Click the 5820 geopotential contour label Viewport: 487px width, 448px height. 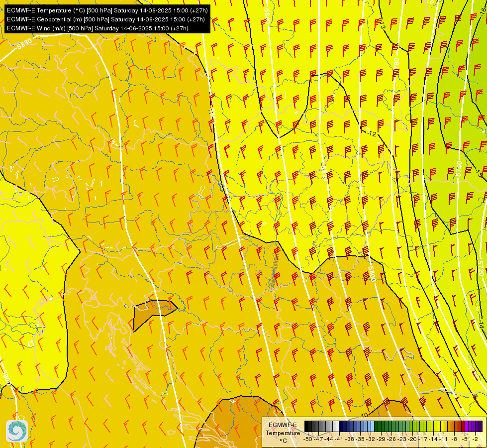323,173
